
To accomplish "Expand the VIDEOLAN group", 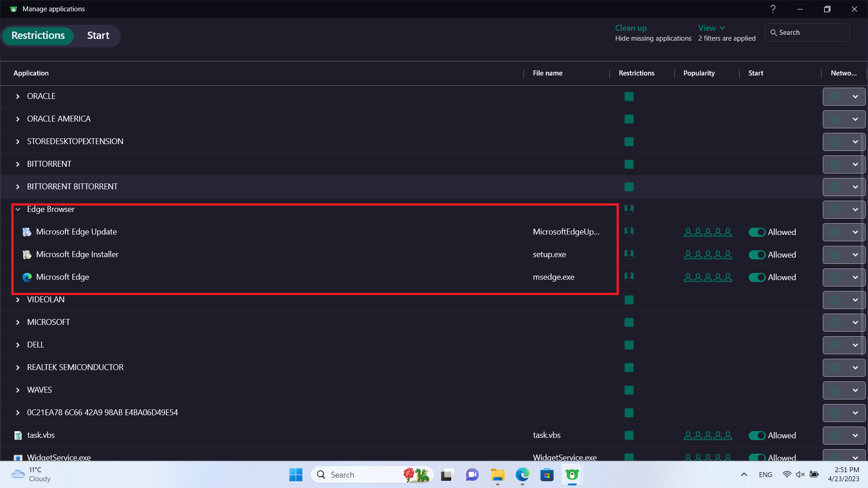I will [18, 300].
